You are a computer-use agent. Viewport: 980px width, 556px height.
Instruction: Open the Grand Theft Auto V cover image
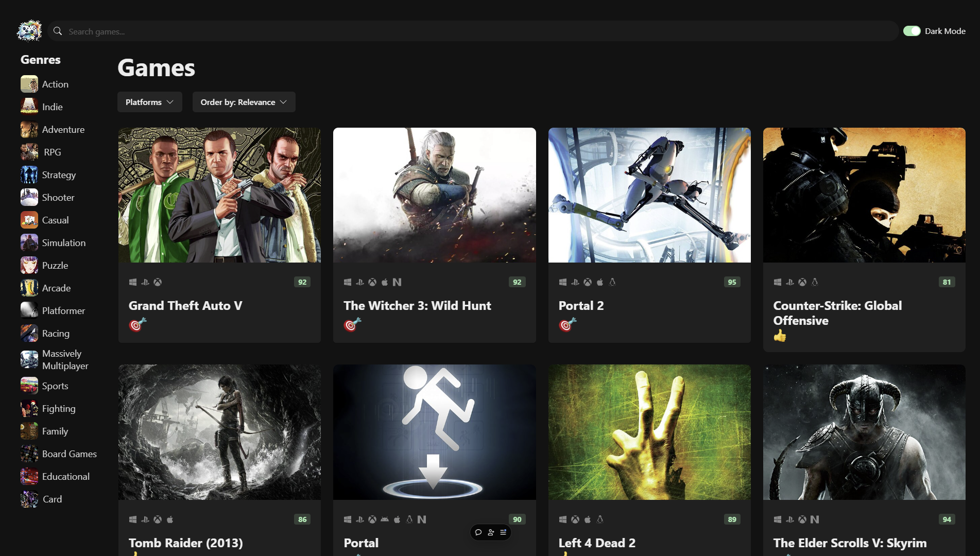pyautogui.click(x=219, y=195)
